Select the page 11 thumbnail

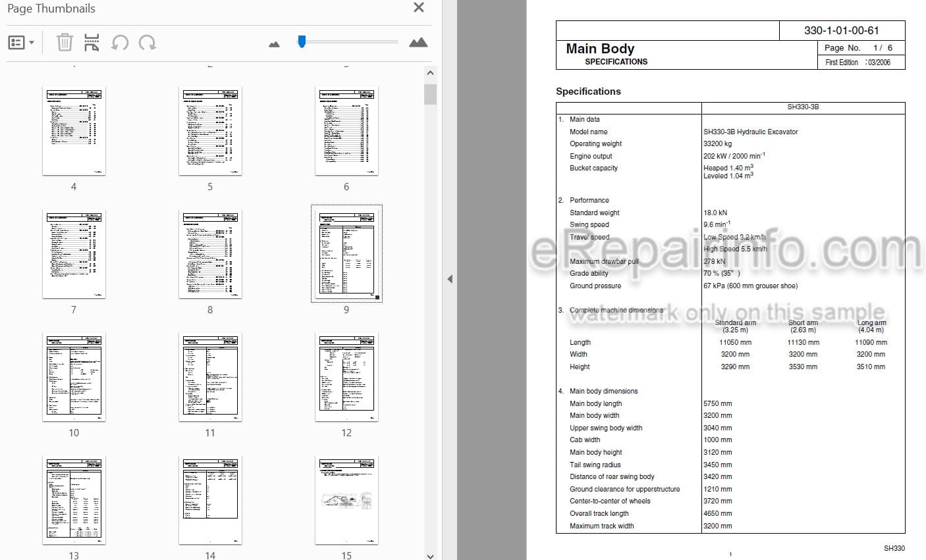(x=210, y=377)
